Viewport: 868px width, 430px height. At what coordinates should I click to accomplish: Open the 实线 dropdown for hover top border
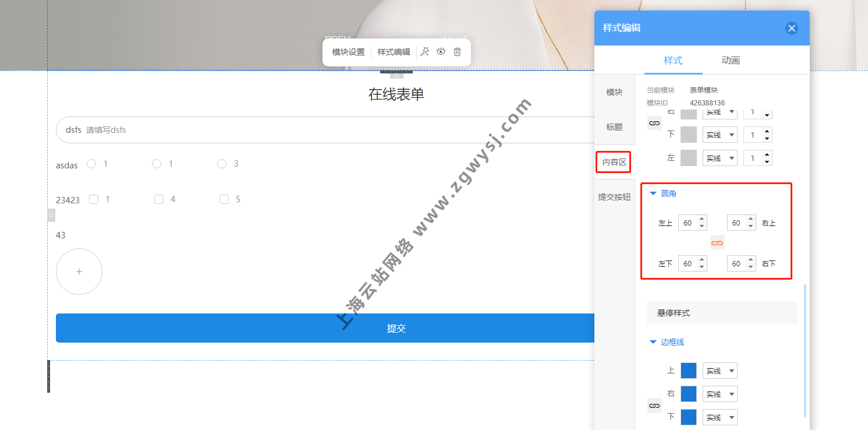pyautogui.click(x=720, y=371)
